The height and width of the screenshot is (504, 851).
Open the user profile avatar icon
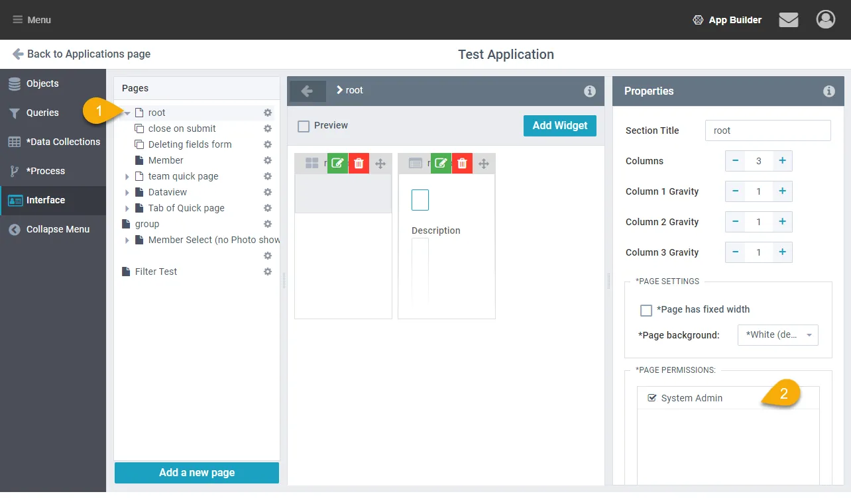[x=825, y=20]
